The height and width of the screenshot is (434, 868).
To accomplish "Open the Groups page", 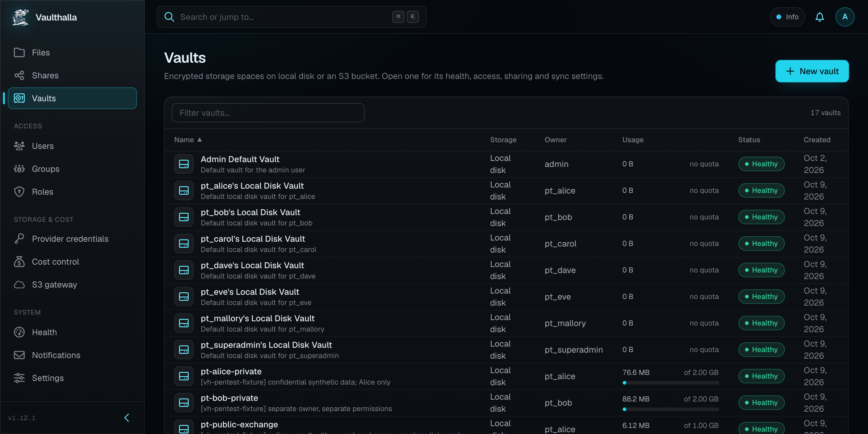I will [72, 169].
